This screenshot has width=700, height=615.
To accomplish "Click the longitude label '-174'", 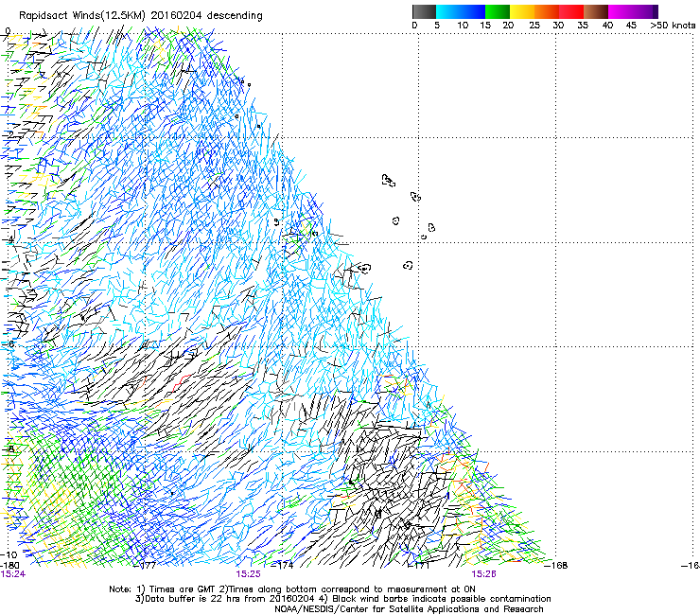I will tap(283, 566).
